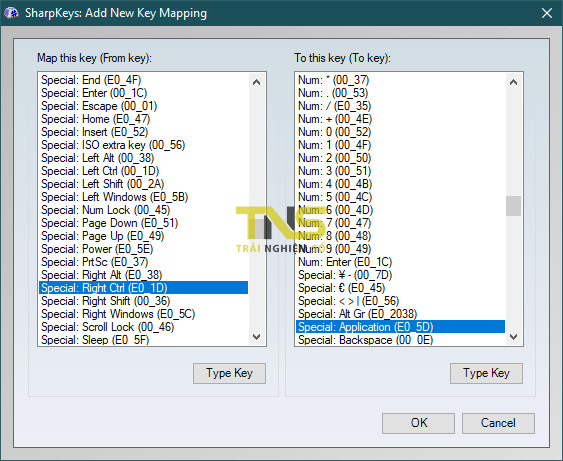Select Special: Left Shift (00_2A)
Screen dimensions: 563x461
click(143, 184)
